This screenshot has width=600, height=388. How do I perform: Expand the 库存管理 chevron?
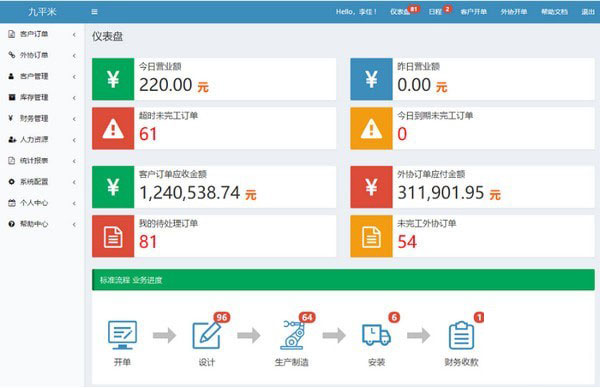[x=74, y=98]
